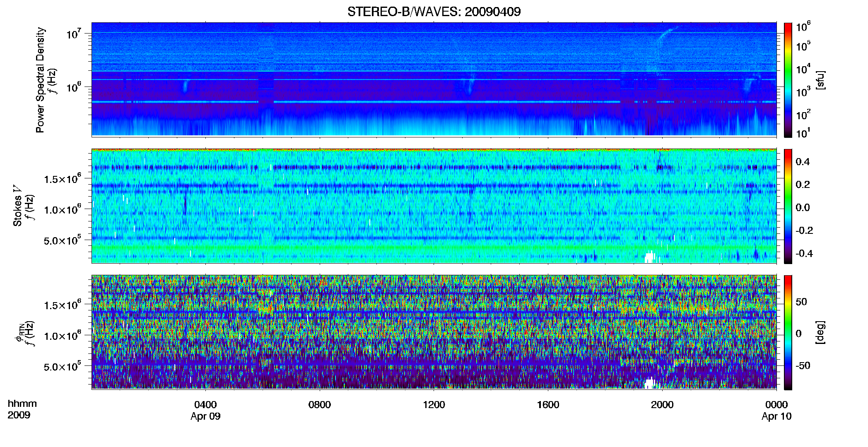Click the 0.4 value on Stokes colorbar
Screen dimensions: 868x447
click(x=803, y=162)
